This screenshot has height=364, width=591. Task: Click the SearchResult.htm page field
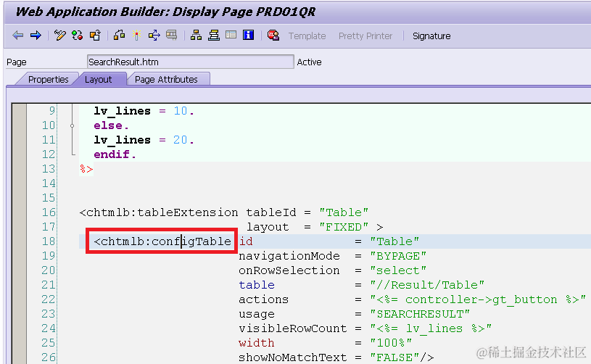pos(190,62)
